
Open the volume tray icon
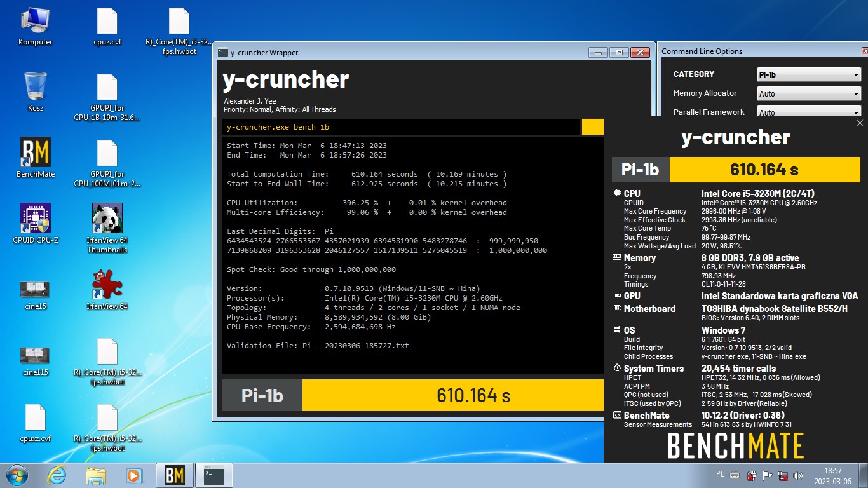pyautogui.click(x=799, y=475)
